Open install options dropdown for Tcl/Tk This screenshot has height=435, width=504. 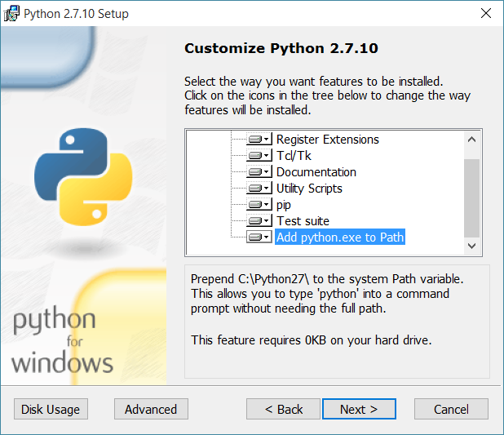[259, 156]
